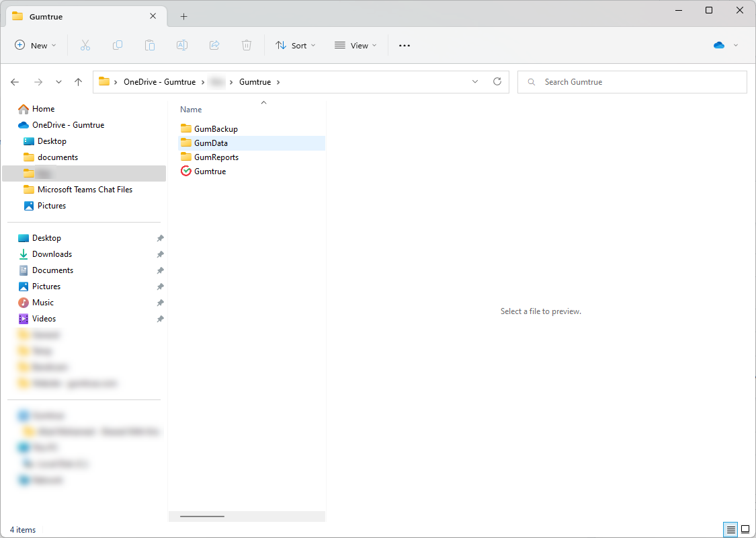The width and height of the screenshot is (756, 538).
Task: Refresh the current folder view
Action: pos(497,81)
